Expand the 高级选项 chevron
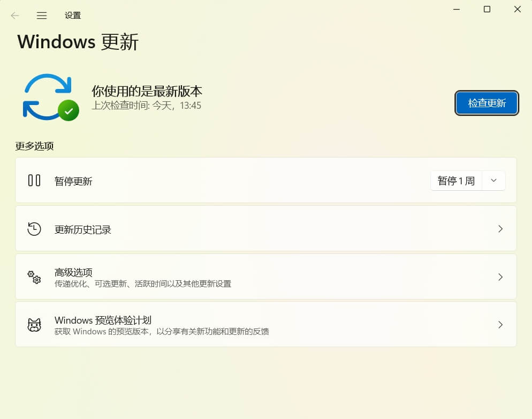Viewport: 532px width, 419px height. tap(500, 277)
